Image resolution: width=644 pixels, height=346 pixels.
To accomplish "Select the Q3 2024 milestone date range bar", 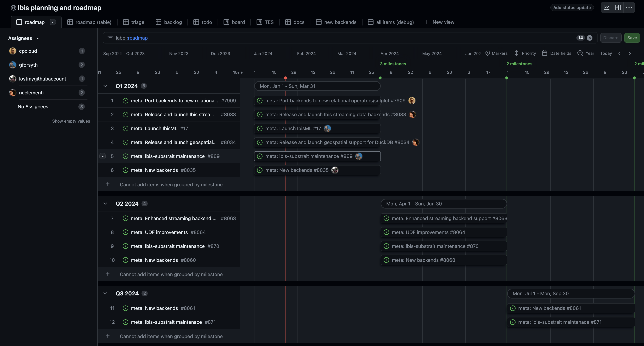I will click(571, 293).
